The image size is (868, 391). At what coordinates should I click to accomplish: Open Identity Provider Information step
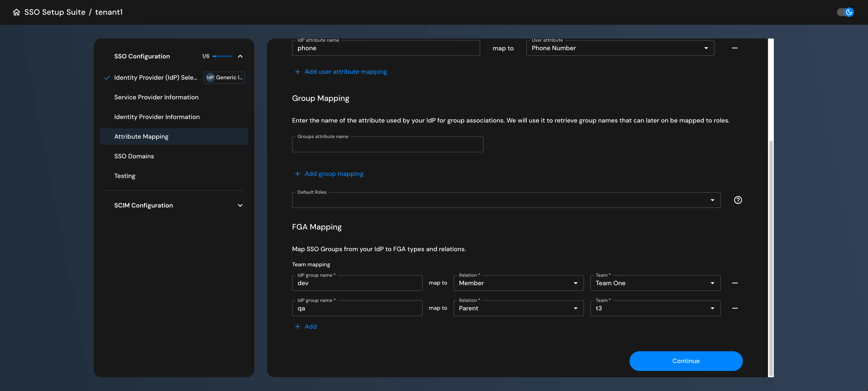tap(157, 117)
